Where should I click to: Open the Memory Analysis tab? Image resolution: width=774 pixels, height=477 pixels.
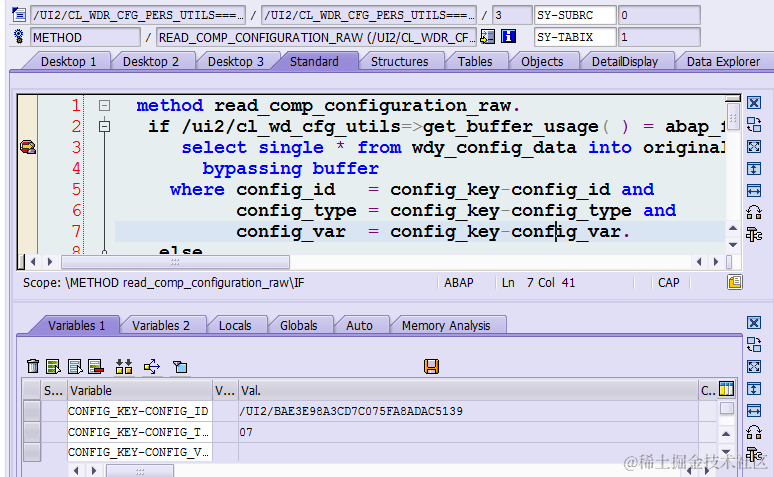click(x=446, y=326)
